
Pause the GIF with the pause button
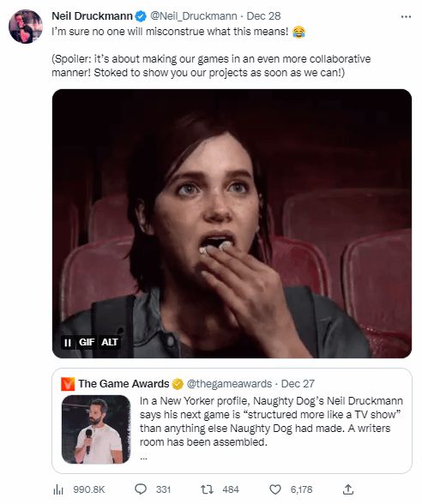(68, 343)
